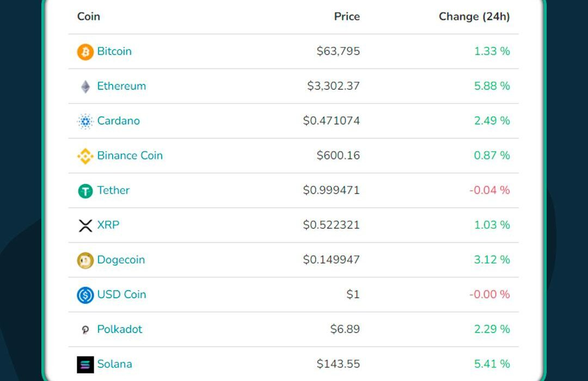Open the Binance Coin link
The image size is (588, 381).
(x=130, y=155)
